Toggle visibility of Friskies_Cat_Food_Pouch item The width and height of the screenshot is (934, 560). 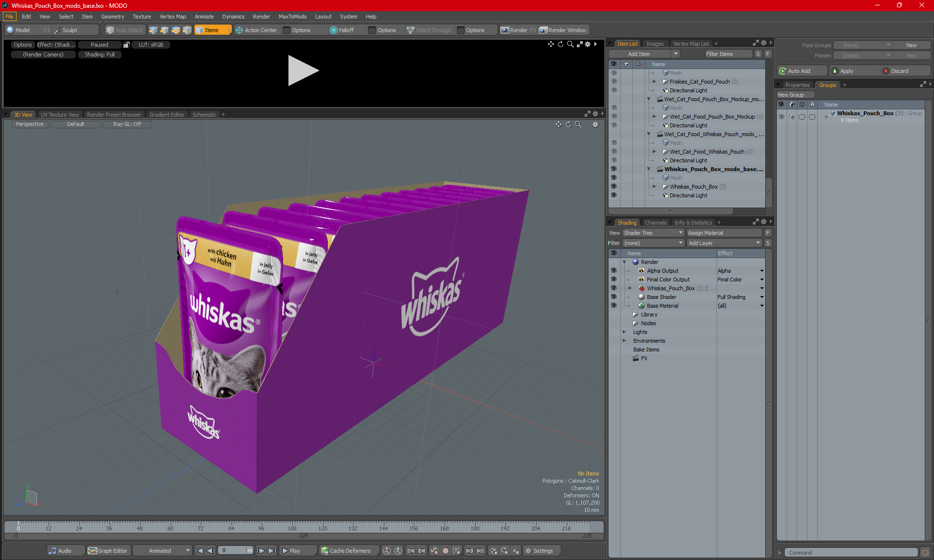[x=613, y=82]
